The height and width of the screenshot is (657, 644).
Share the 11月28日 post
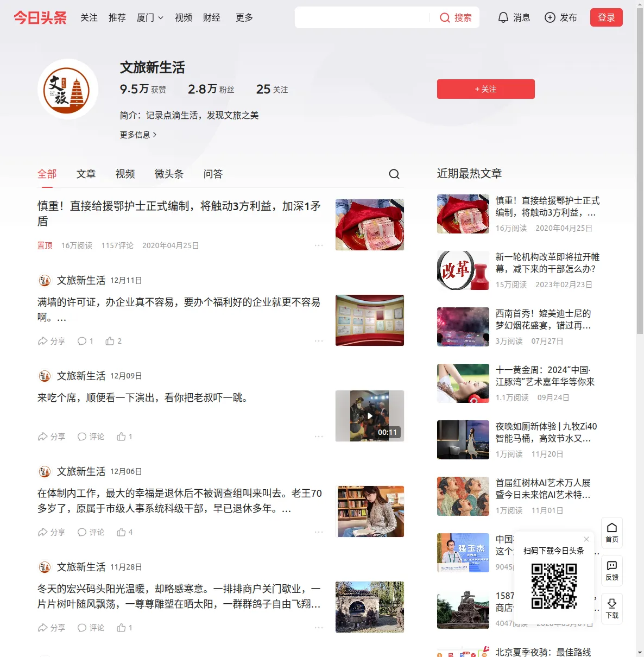[x=52, y=628]
